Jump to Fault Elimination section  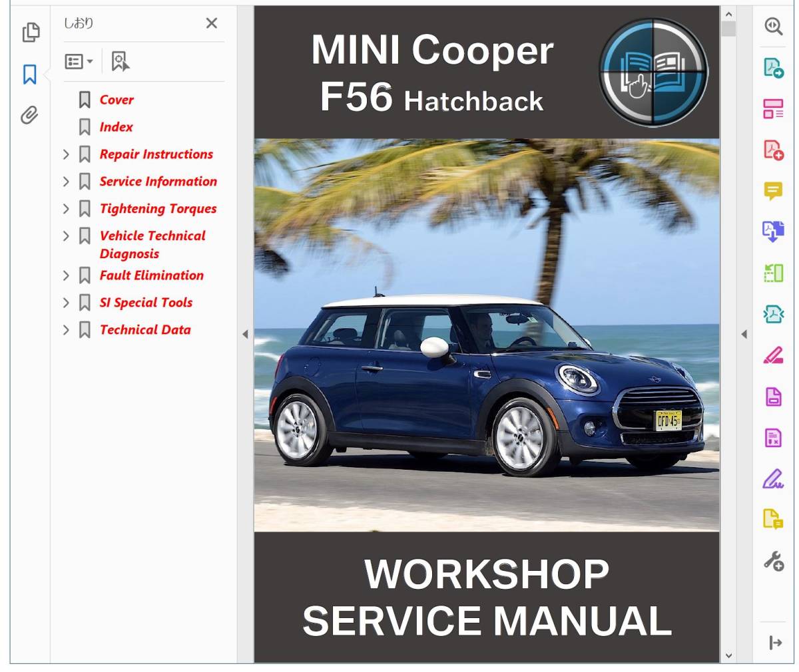[152, 275]
